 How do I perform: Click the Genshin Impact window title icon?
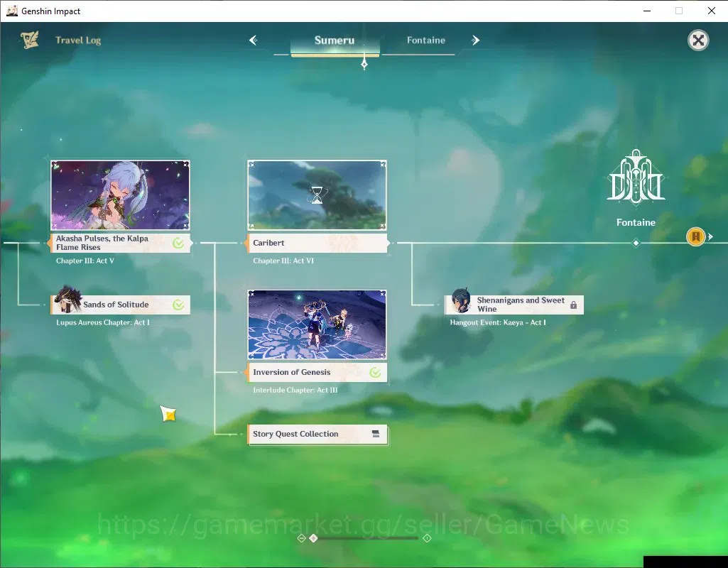pos(12,11)
